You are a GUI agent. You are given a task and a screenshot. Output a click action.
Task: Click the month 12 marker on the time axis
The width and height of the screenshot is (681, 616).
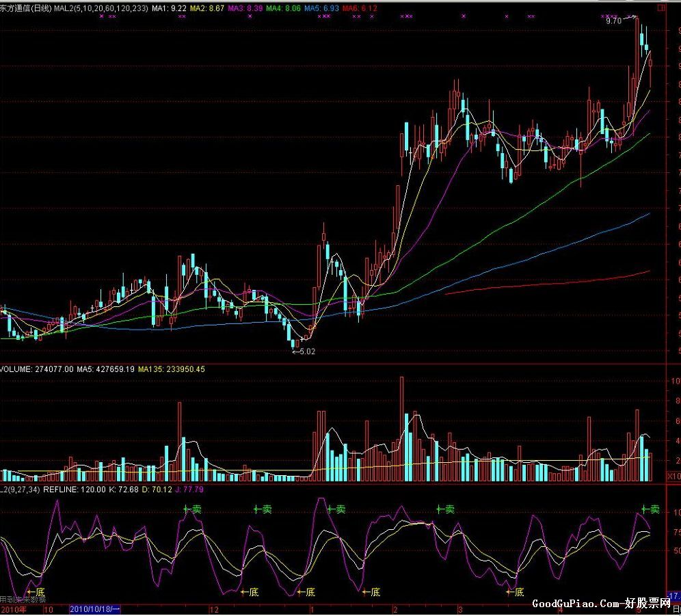213,608
